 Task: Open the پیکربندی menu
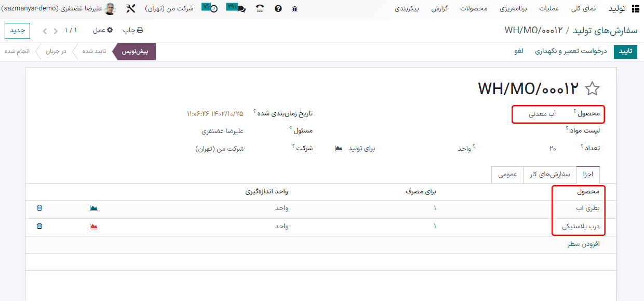407,9
